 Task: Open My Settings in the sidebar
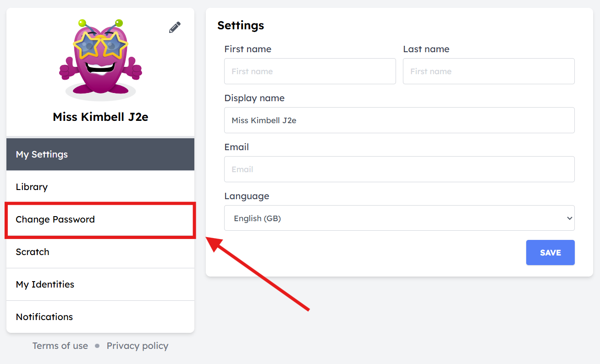click(100, 154)
